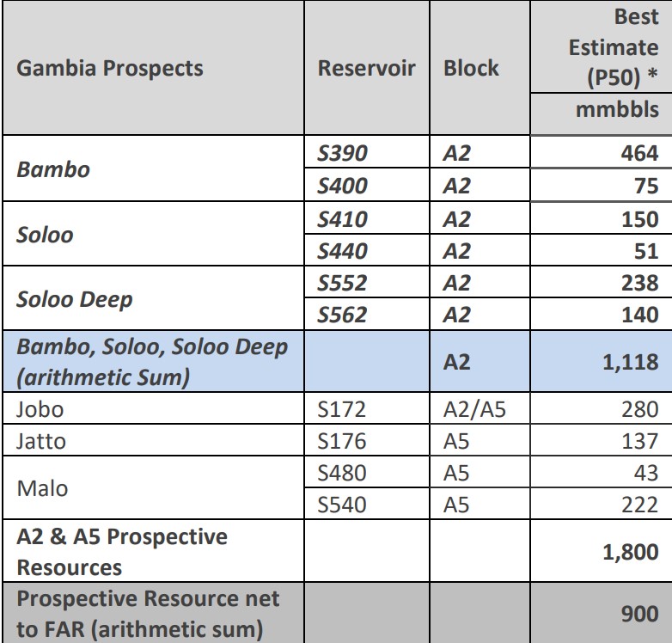Select the Best Estimate (P50) header
This screenshot has height=643, width=672.
pyautogui.click(x=613, y=47)
